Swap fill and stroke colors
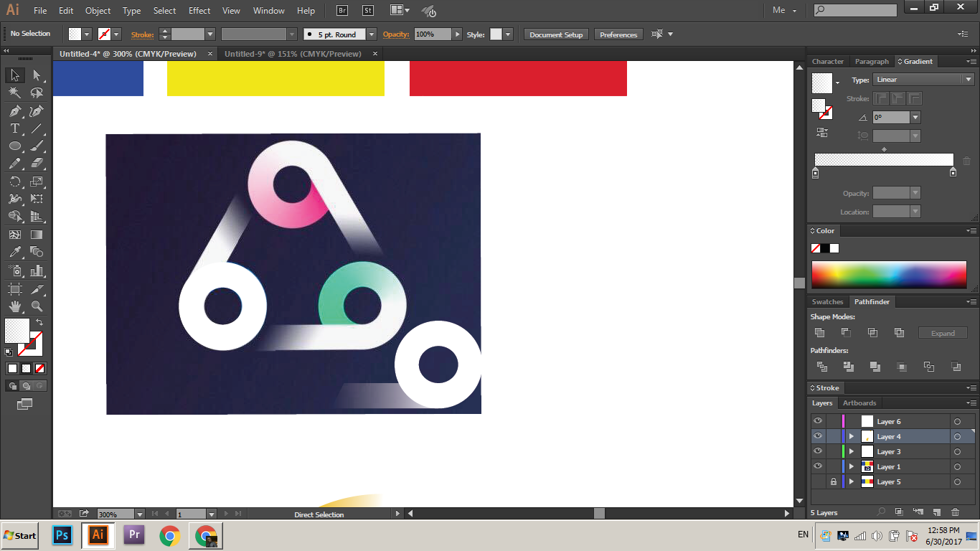This screenshot has height=551, width=980. pyautogui.click(x=39, y=323)
